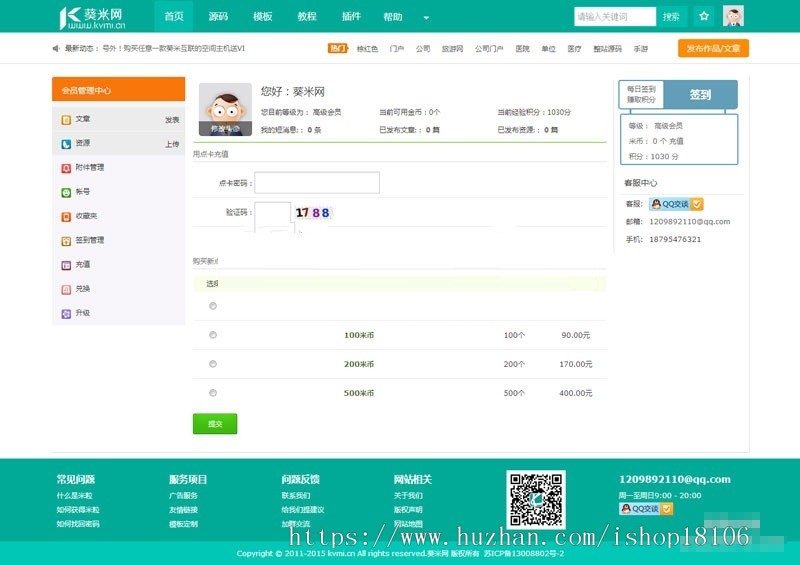This screenshot has height=565, width=800.
Task: Click the 会员管理中心 orange header
Action: point(118,89)
